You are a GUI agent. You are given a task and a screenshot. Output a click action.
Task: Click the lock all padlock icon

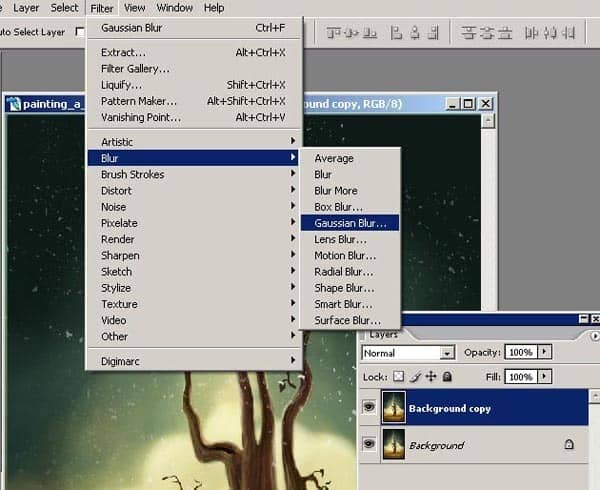(447, 377)
